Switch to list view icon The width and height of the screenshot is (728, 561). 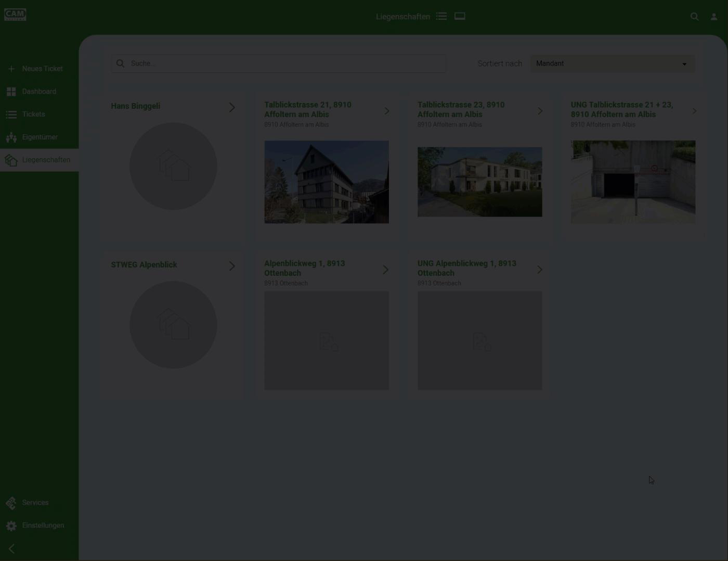[441, 17]
